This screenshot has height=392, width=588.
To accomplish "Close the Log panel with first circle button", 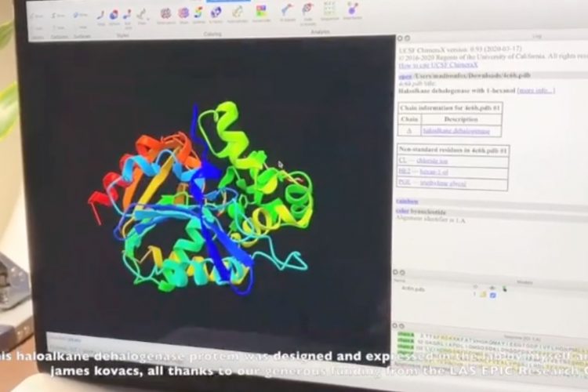I will coord(400,38).
